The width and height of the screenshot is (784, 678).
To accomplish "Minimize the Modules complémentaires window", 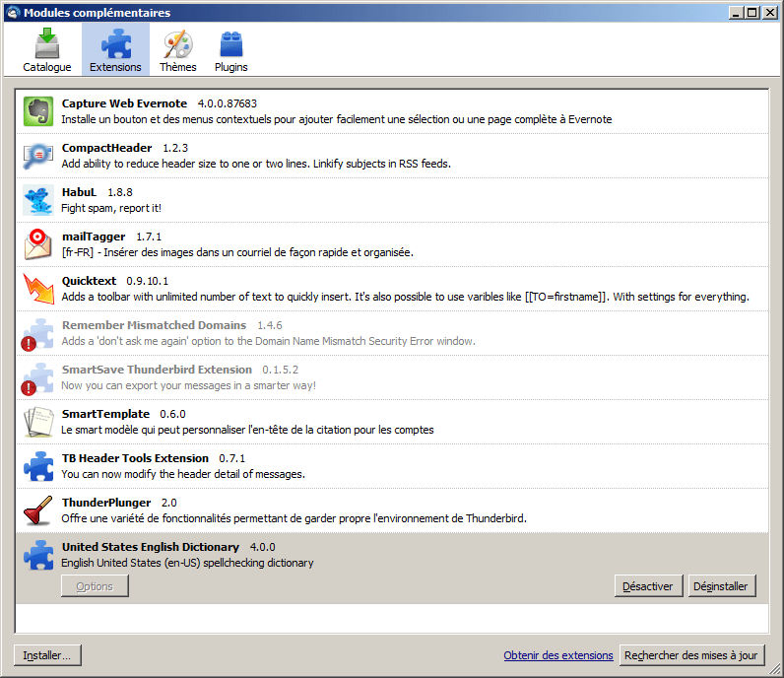I will pos(736,13).
